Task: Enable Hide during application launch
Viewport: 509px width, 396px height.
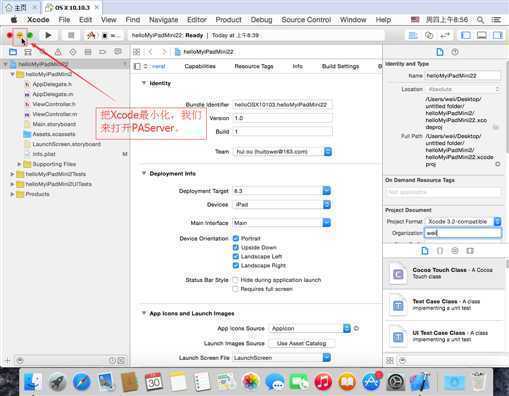Action: coord(236,280)
